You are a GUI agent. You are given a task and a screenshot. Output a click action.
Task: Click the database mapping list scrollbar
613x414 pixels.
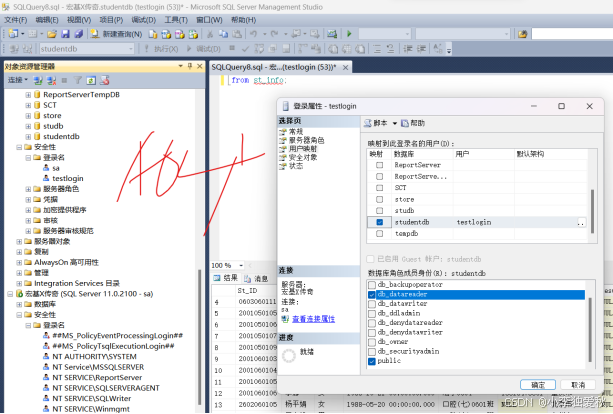[592, 211]
